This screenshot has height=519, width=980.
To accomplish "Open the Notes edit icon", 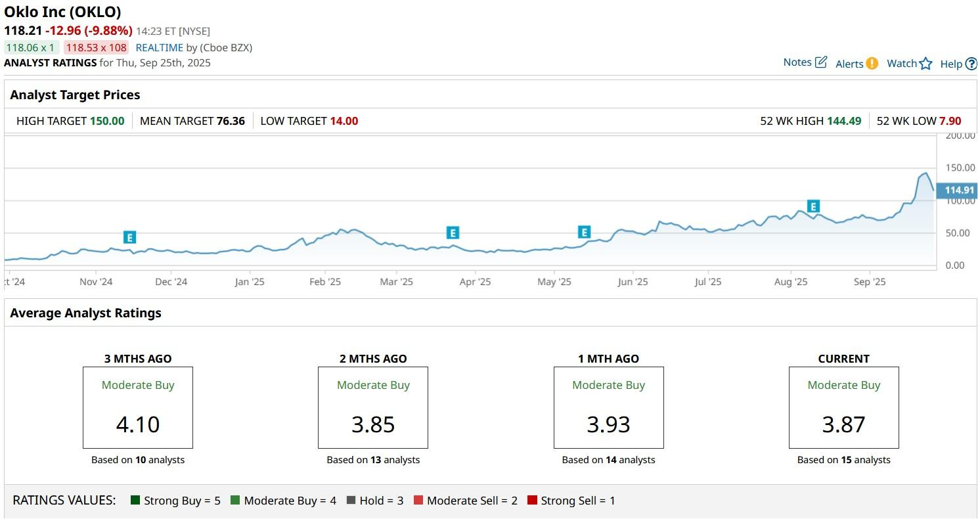I will click(x=821, y=62).
